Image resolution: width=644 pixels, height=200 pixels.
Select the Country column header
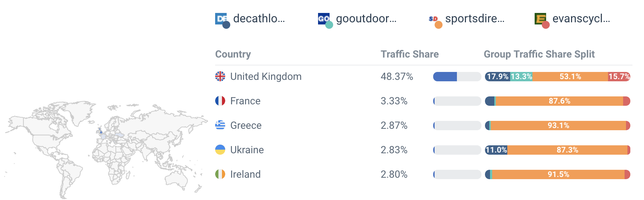(x=233, y=54)
